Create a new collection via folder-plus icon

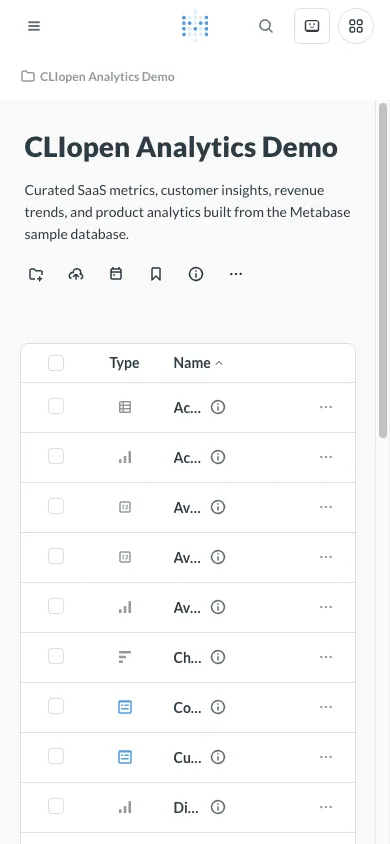pos(36,275)
